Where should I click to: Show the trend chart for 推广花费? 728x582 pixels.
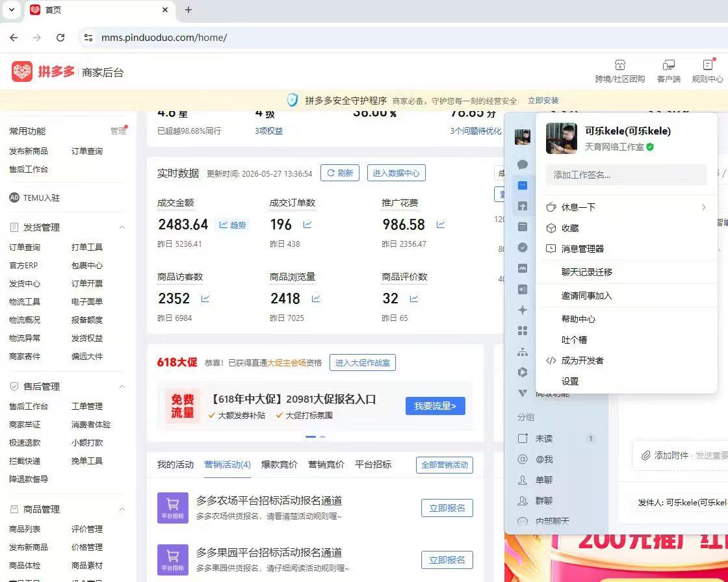coord(441,225)
